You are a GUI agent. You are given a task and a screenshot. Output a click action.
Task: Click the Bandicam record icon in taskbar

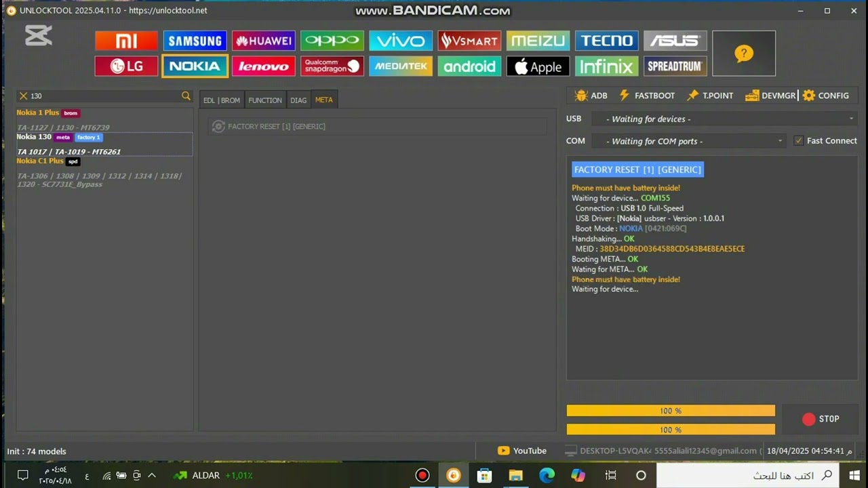(422, 475)
